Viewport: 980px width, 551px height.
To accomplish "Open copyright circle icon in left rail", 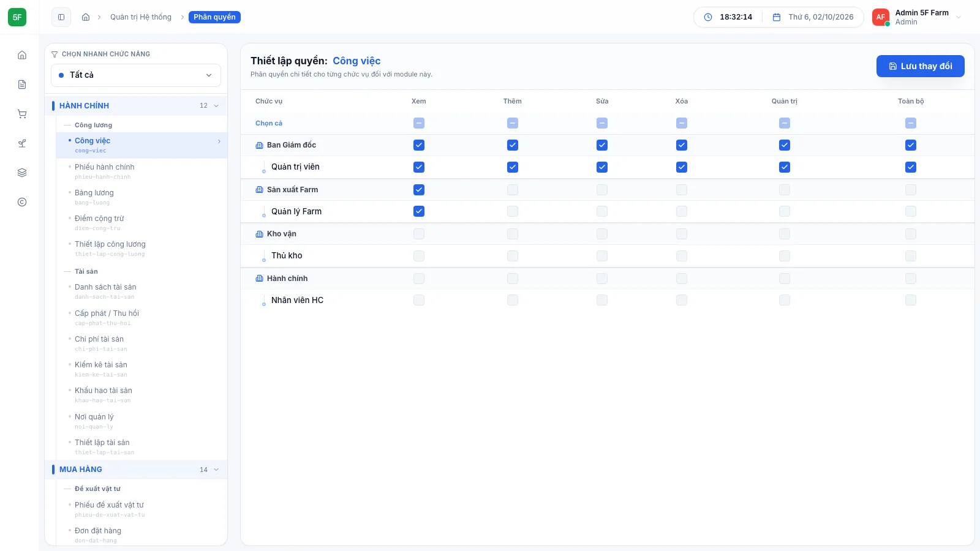I will (22, 202).
